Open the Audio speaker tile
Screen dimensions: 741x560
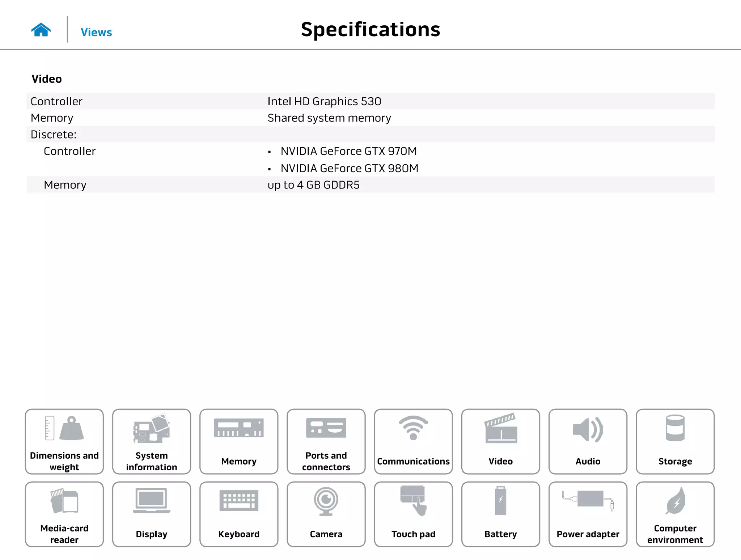click(588, 441)
